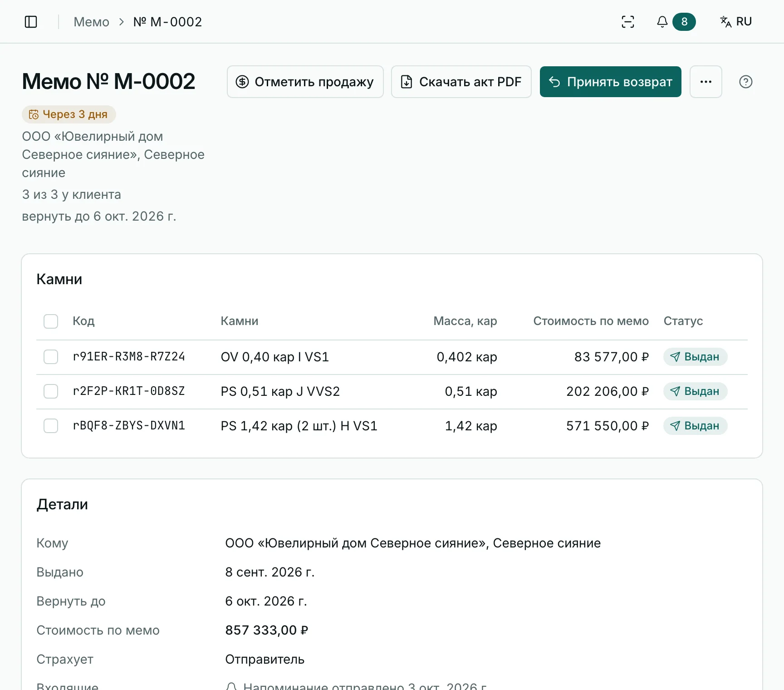This screenshot has width=784, height=690.
Task: Open the three-dots more actions menu
Action: pos(706,82)
